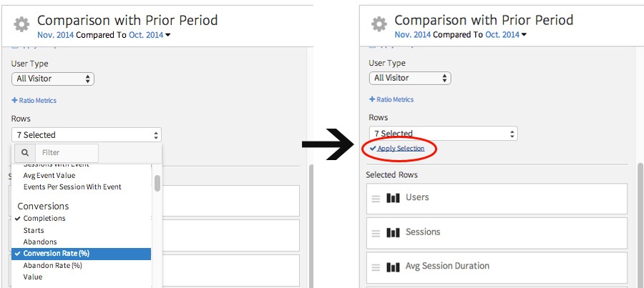This screenshot has height=288, width=644.
Task: Click the drag handle on the Sessions row
Action: tap(375, 232)
